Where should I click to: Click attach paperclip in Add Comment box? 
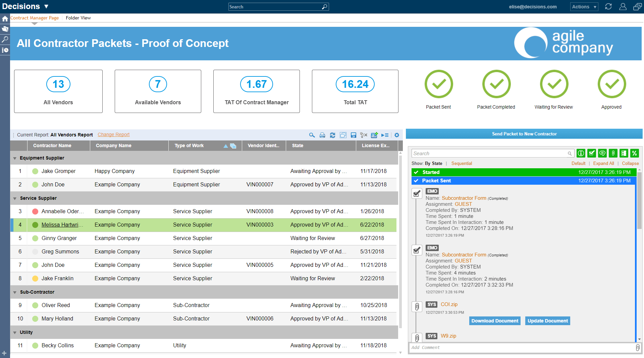[638, 348]
